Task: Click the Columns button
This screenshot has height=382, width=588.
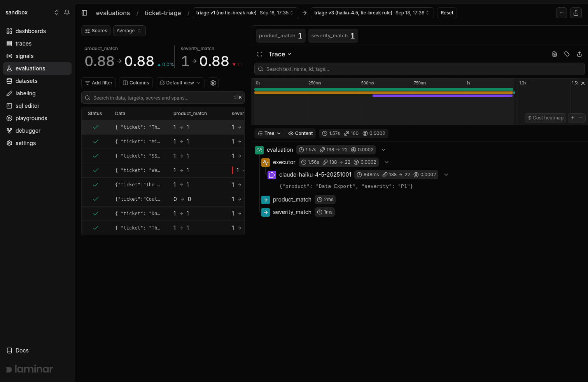Action: coord(136,83)
